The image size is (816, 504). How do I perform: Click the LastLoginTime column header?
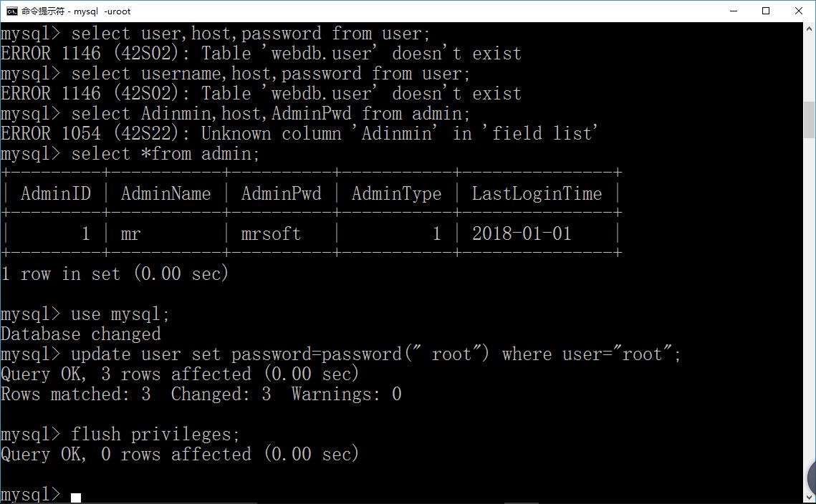[x=537, y=193]
